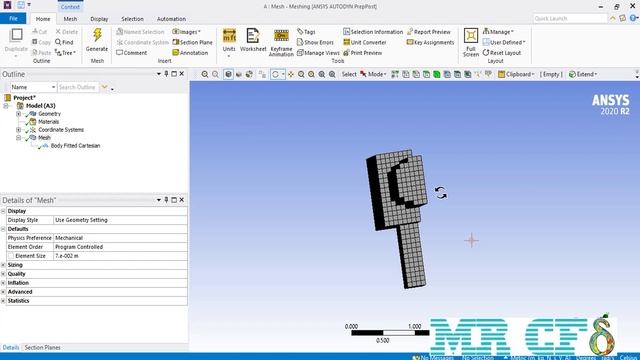
Task: Click the Generate mesh lightning icon
Action: tap(97, 35)
